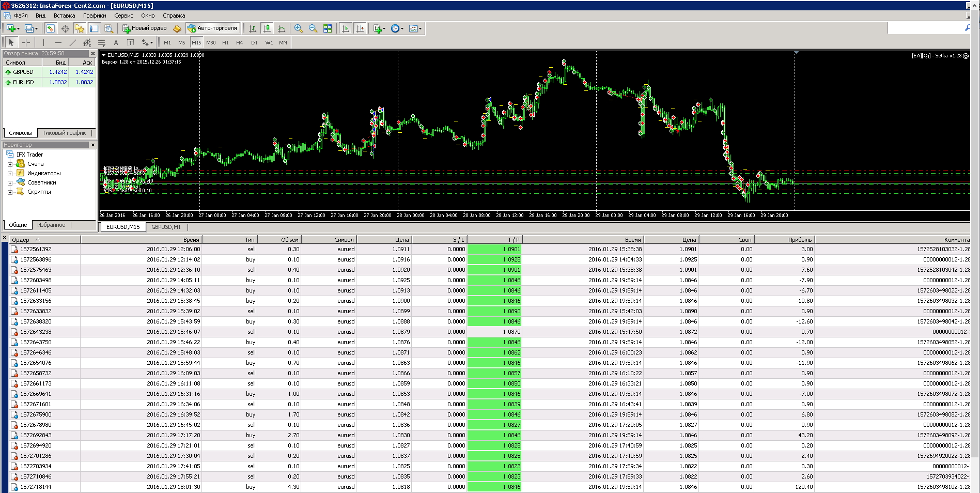
Task: Click the tile windows icon
Action: (x=328, y=28)
